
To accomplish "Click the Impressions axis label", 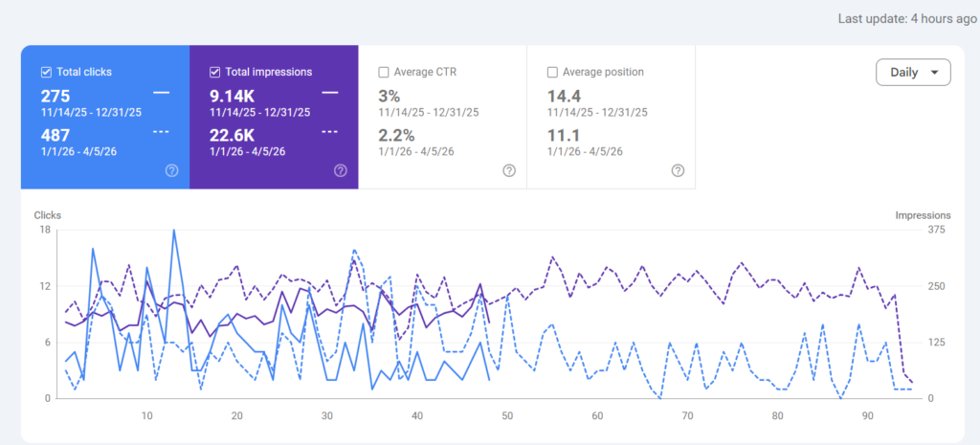I will pyautogui.click(x=924, y=215).
